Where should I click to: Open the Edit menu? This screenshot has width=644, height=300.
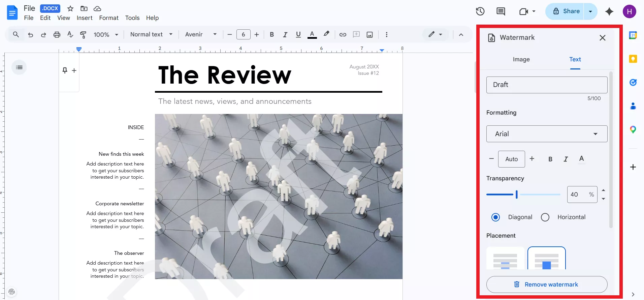[x=45, y=18]
